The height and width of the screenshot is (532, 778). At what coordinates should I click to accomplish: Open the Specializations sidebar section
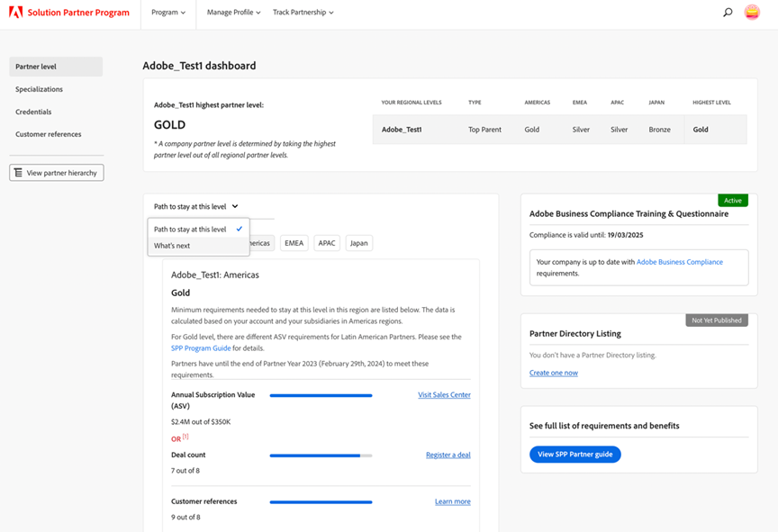click(39, 89)
